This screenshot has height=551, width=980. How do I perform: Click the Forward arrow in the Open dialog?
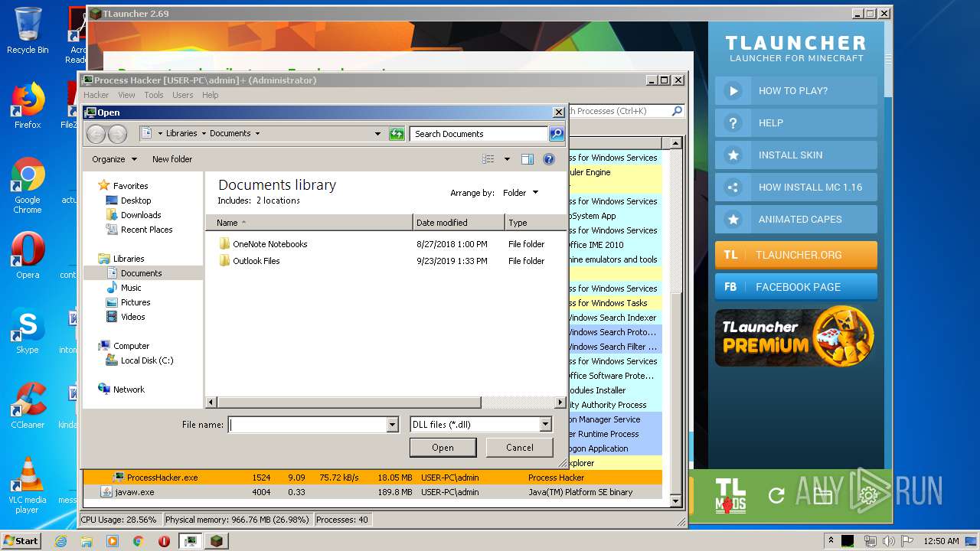pos(117,134)
